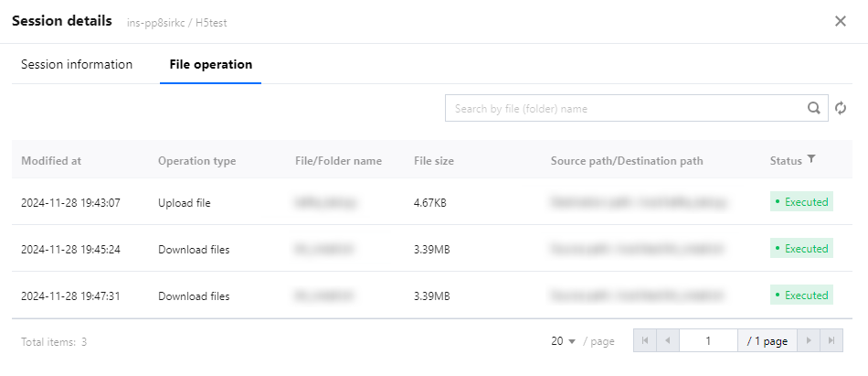
Task: Click the next page arrow
Action: (808, 340)
